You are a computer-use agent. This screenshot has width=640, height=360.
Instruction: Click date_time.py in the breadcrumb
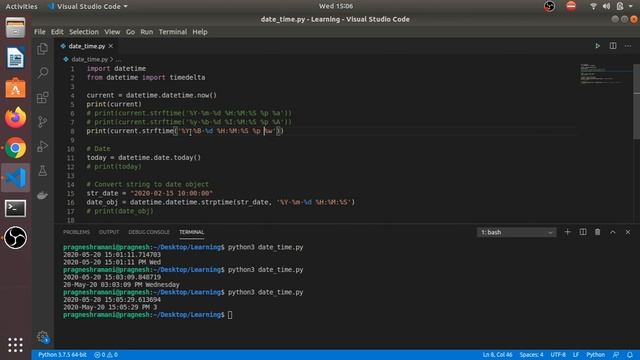tap(89, 59)
